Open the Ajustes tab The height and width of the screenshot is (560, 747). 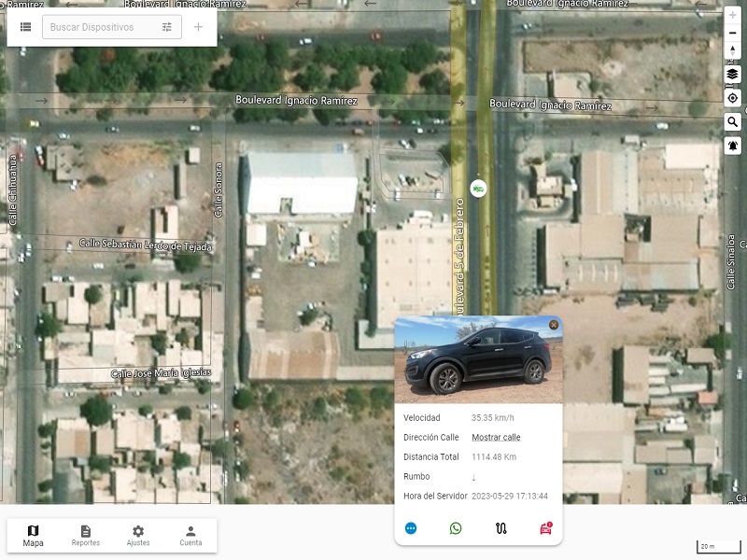coord(138,536)
